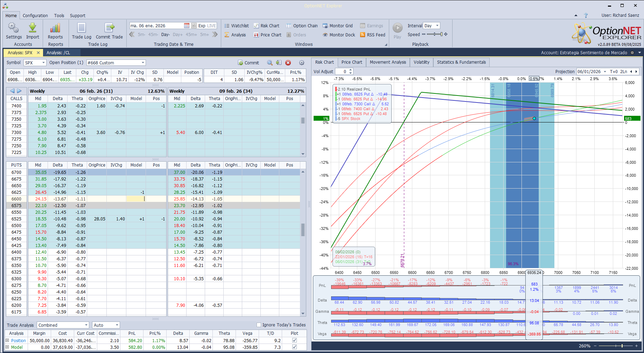Step back one day with Day-
Viewport: 644px width, 353px height.
[x=166, y=35]
